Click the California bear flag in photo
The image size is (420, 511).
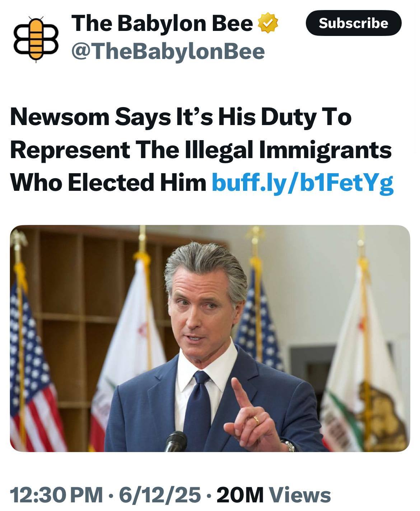[373, 388]
